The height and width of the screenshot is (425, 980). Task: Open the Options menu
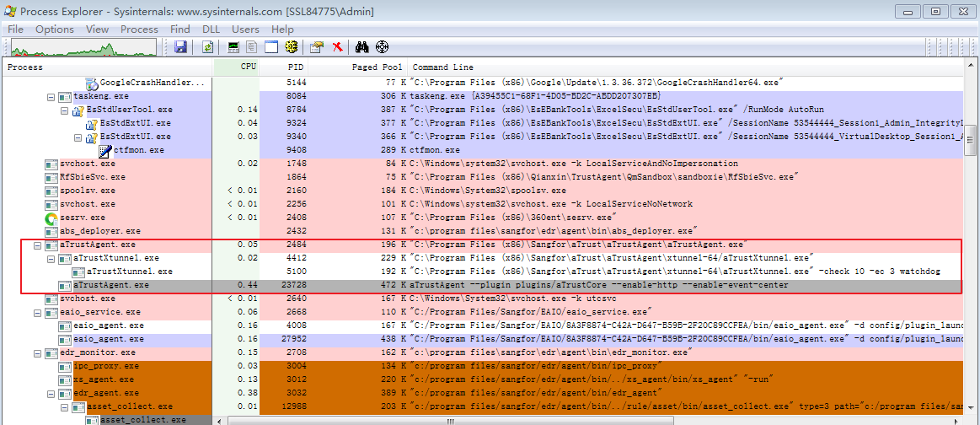(55, 30)
